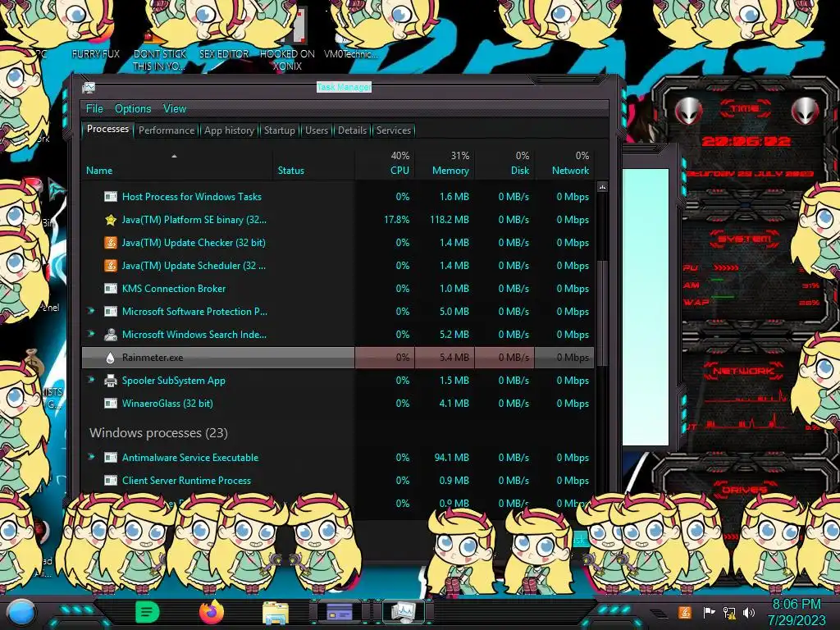Click the Java Update Checker orange icon
This screenshot has width=840, height=630.
[x=111, y=243]
